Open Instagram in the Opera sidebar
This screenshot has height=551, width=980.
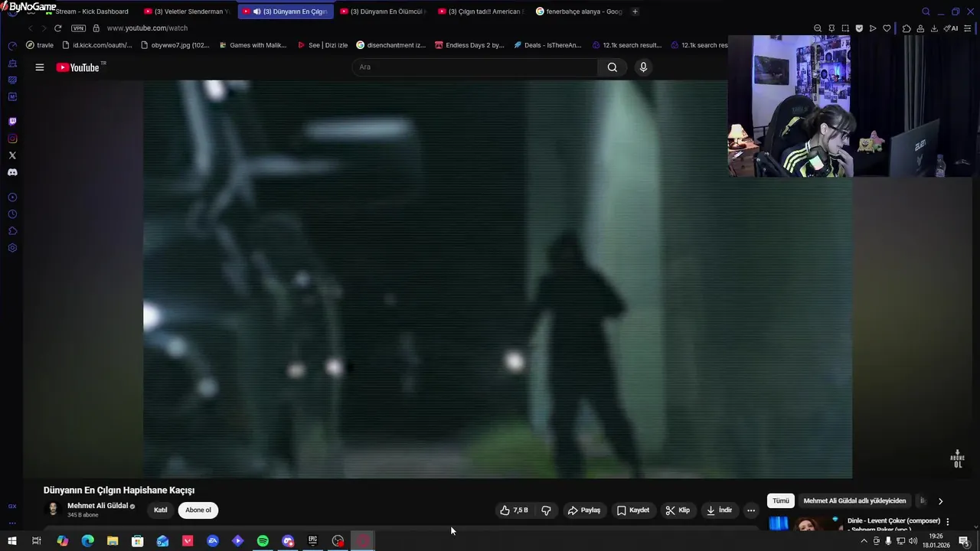point(12,139)
